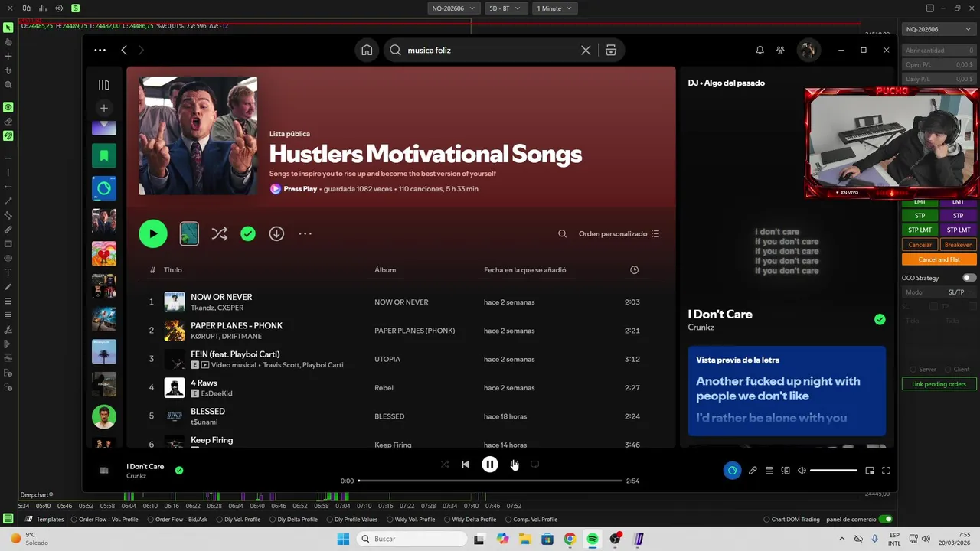Download the playlist with the arrow icon
This screenshot has width=980, height=551.
pos(276,233)
